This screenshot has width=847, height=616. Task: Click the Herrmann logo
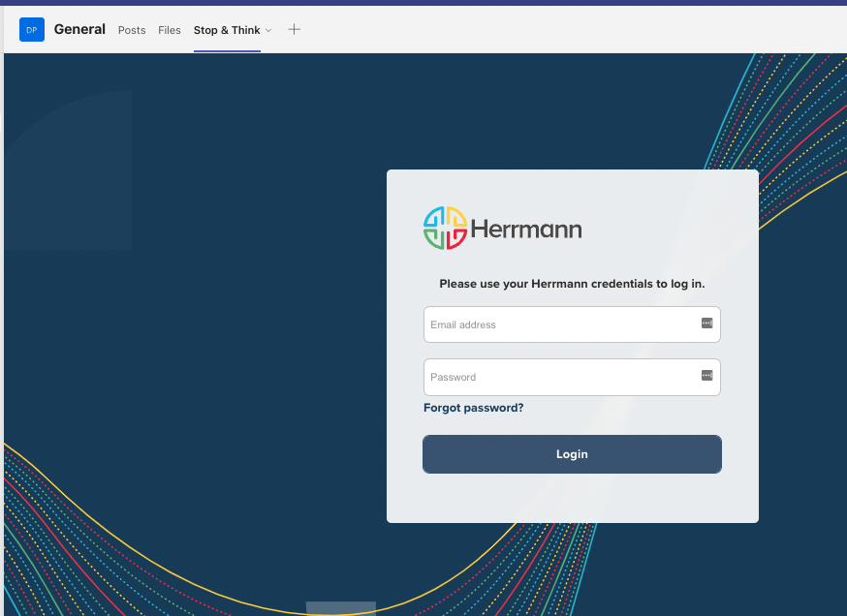pyautogui.click(x=502, y=229)
